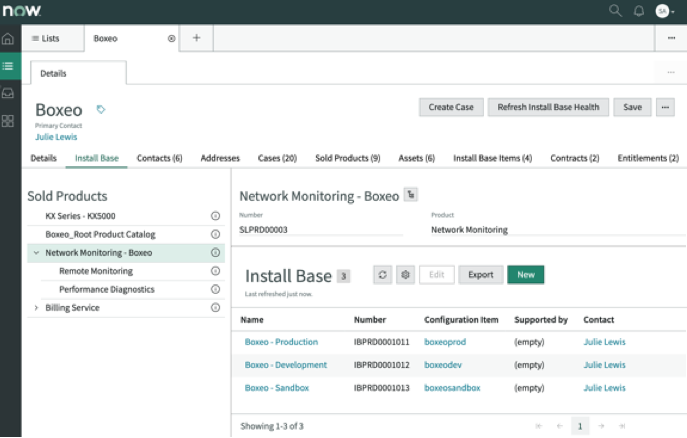Click the now logo
Viewport: 687px width, 438px height.
21,10
